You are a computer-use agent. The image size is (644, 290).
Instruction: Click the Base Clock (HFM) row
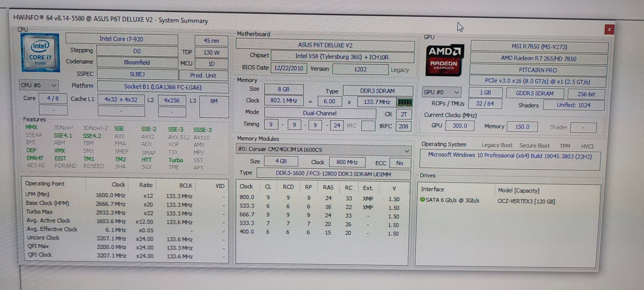(125, 204)
